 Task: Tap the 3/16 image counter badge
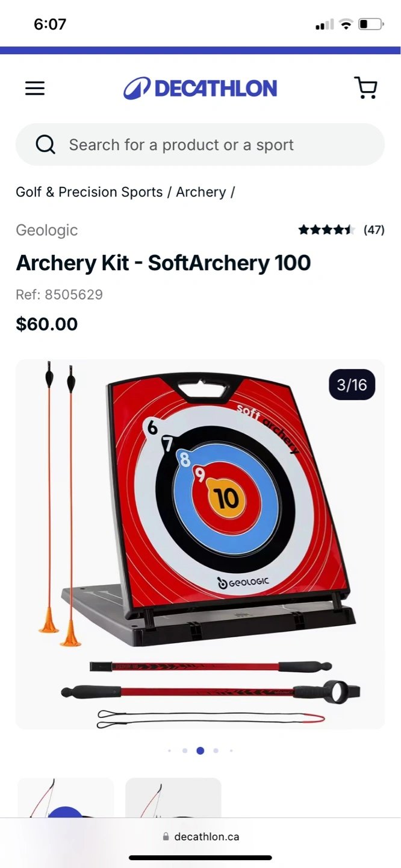pyautogui.click(x=352, y=385)
